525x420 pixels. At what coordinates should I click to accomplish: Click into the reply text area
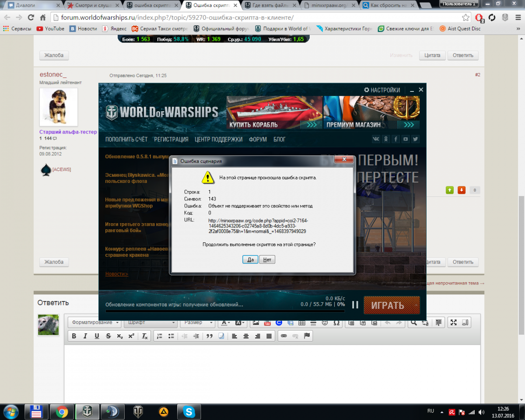[272, 373]
